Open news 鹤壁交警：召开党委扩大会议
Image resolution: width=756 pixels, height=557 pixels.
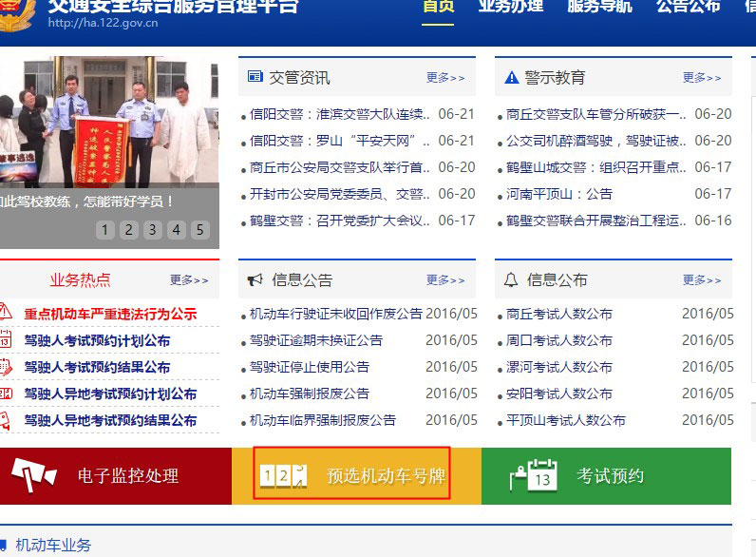339,221
